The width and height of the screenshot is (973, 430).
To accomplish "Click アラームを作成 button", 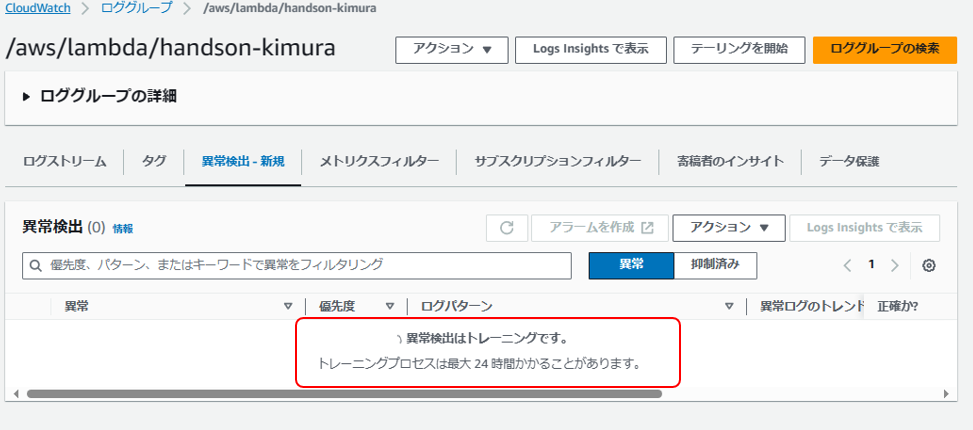I will 600,228.
